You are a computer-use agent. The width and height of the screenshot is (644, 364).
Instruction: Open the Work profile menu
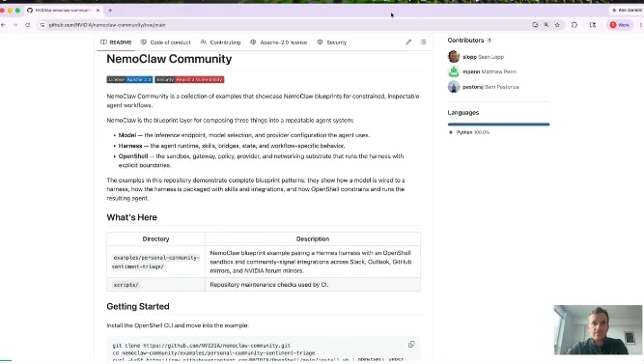point(620,25)
